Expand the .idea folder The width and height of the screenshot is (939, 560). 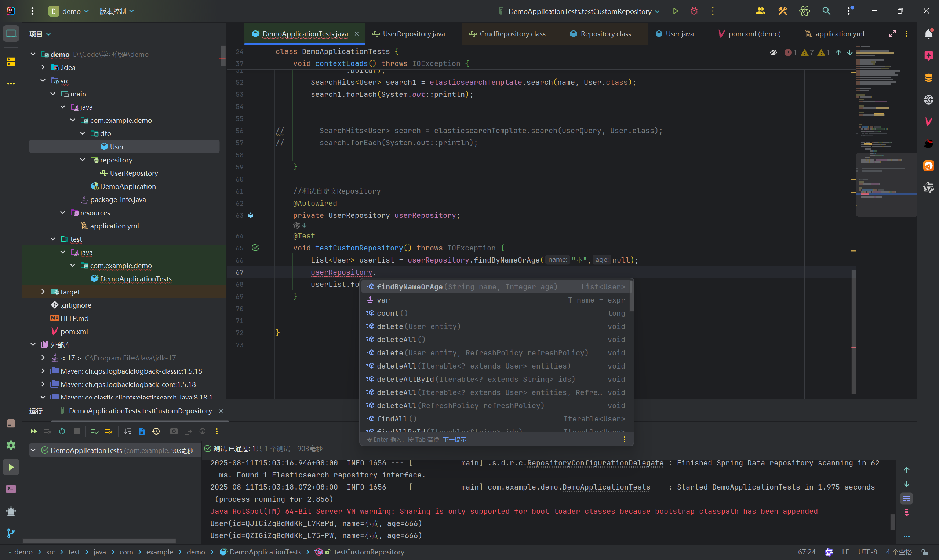click(43, 67)
